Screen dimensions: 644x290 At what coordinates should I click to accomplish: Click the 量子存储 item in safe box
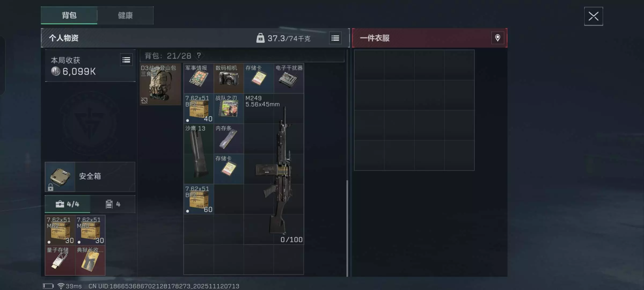pyautogui.click(x=60, y=260)
